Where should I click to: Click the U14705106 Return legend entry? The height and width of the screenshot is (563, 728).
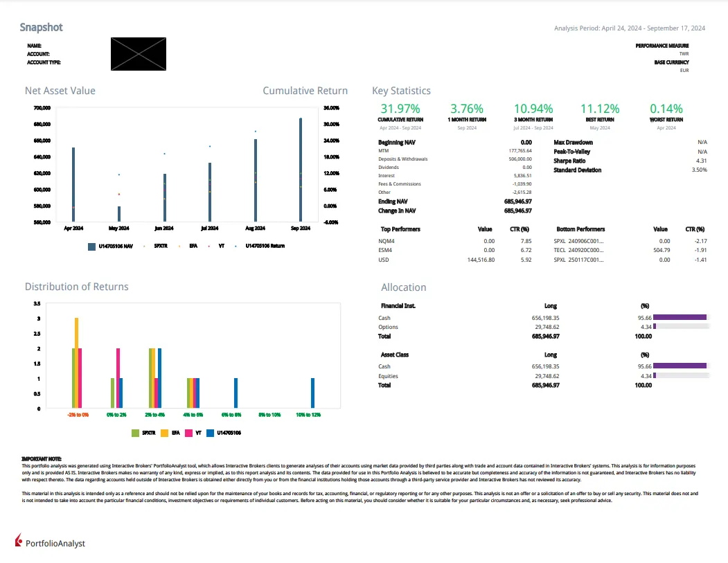point(265,246)
